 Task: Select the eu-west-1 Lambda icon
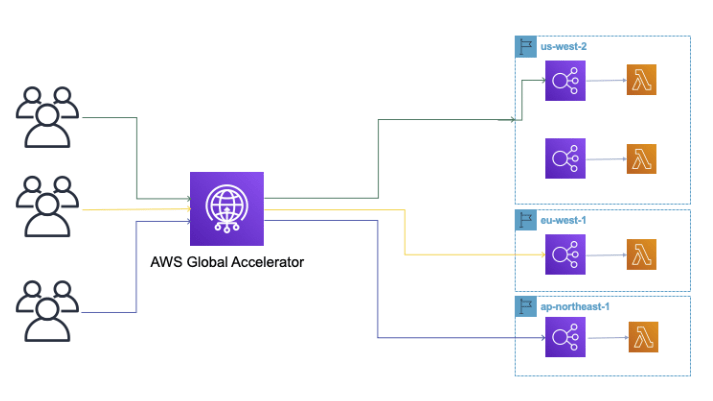click(641, 254)
